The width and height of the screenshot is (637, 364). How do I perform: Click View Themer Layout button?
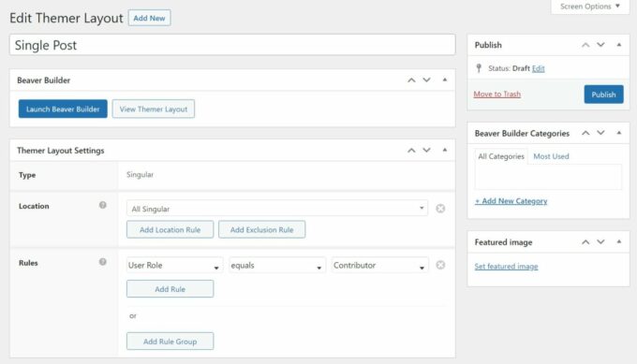click(x=154, y=109)
